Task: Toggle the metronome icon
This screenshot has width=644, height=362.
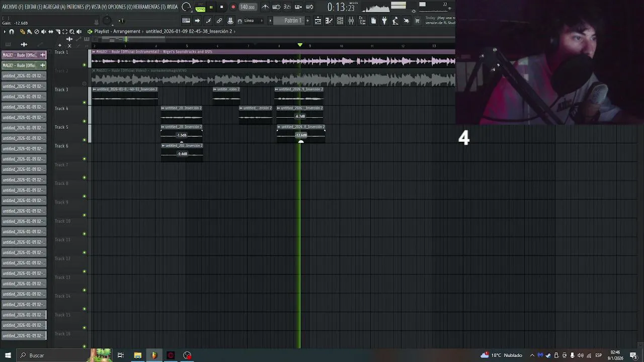Action: (265, 7)
